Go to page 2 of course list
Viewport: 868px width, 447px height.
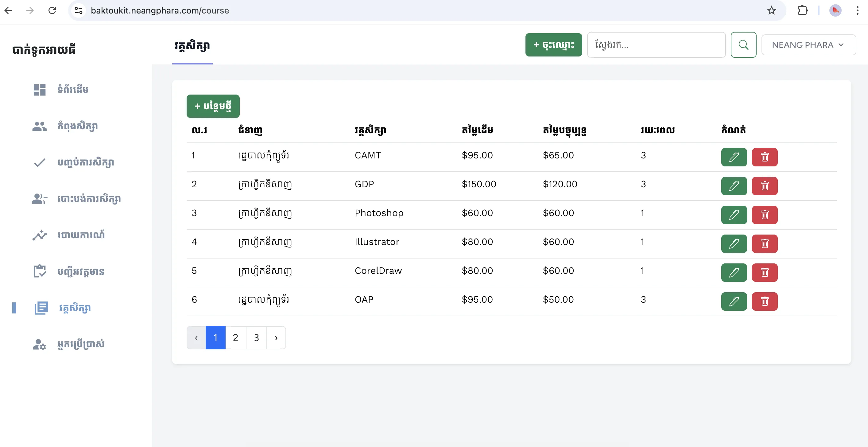click(x=235, y=338)
